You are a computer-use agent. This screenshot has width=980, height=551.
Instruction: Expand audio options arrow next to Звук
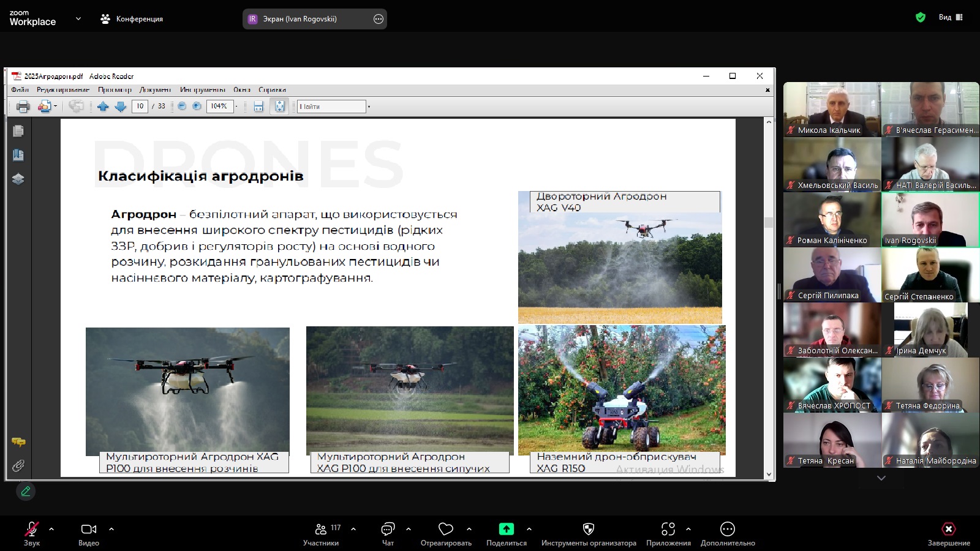pyautogui.click(x=51, y=529)
